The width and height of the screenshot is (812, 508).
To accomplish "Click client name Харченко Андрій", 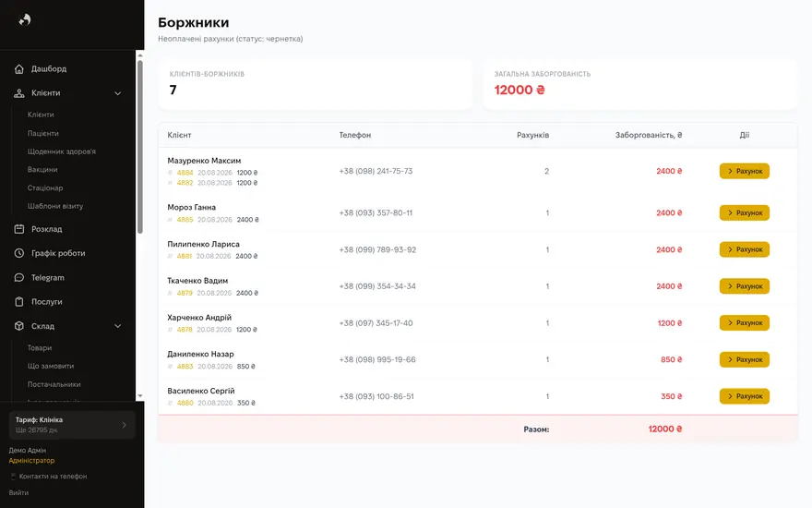I will tap(199, 318).
